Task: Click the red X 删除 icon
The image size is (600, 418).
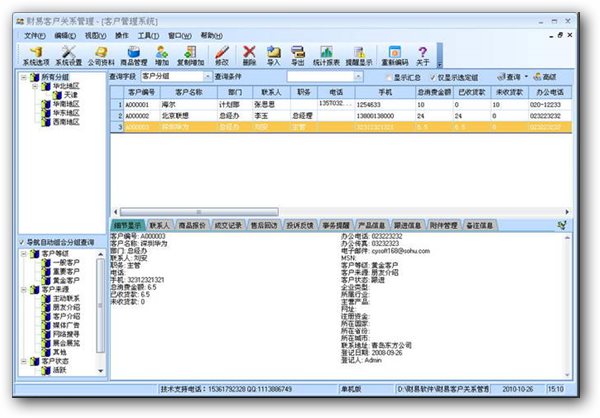Action: point(249,56)
